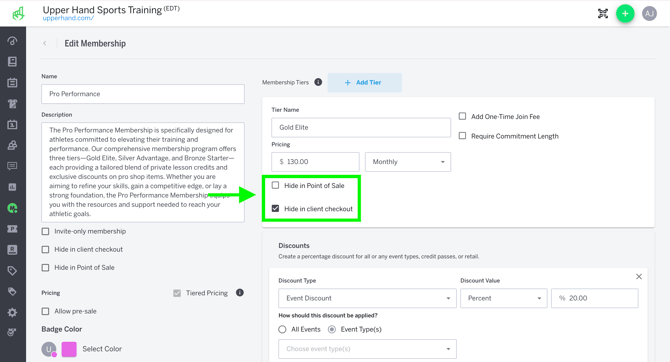
Task: Open the filled tags coupon icon
Action: point(12,291)
